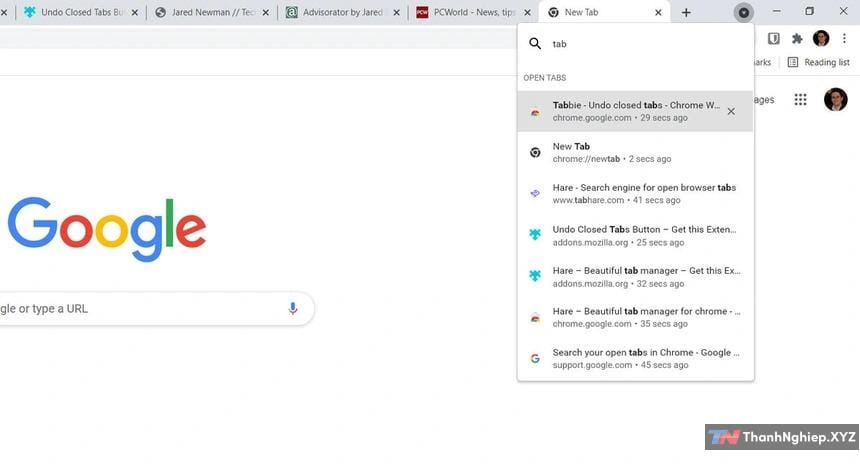Switch to the PCWorld News tab

coord(473,12)
